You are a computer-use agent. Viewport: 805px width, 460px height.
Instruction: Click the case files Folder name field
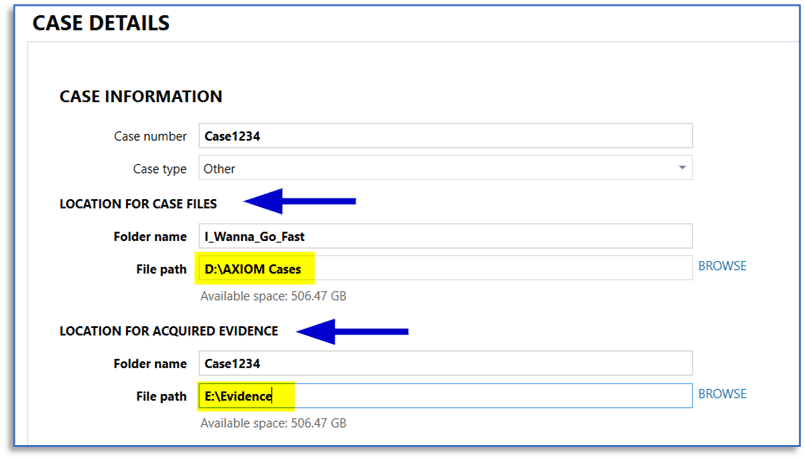[446, 236]
